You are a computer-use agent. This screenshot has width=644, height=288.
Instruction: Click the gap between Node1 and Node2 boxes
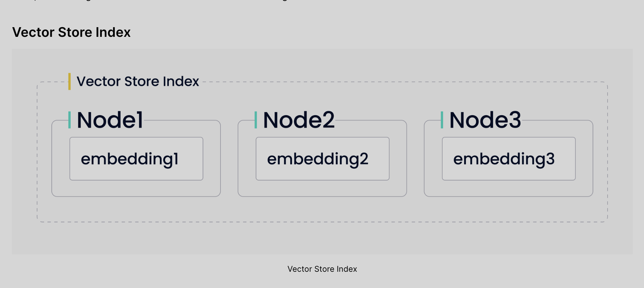tap(229, 159)
